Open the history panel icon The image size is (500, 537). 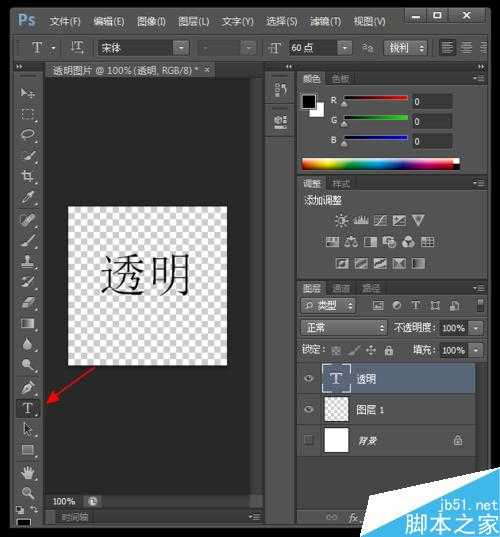[x=280, y=89]
